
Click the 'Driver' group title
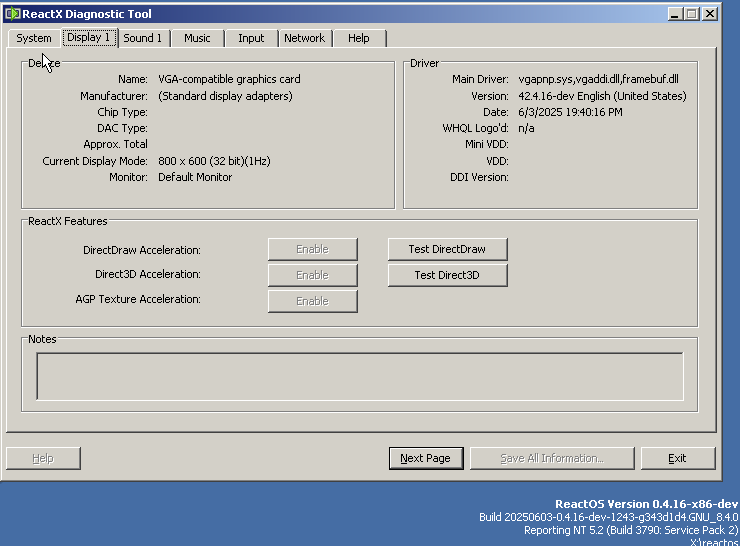424,63
